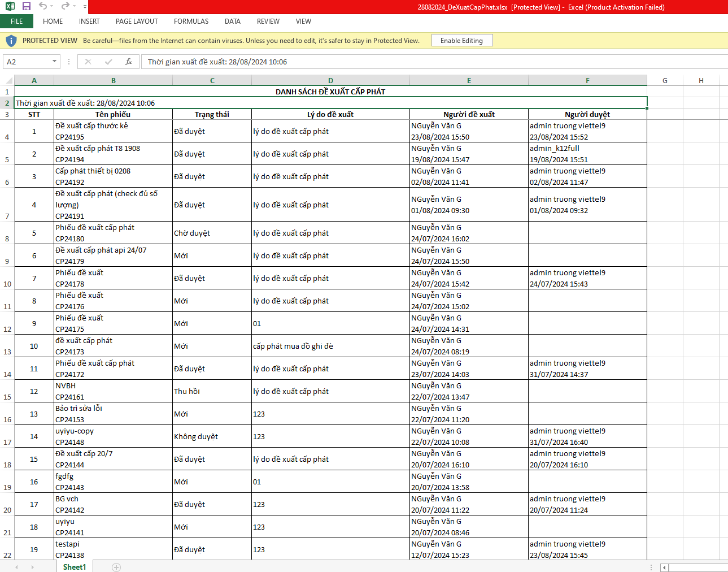
Task: Select row 13 header
Action: [7, 346]
